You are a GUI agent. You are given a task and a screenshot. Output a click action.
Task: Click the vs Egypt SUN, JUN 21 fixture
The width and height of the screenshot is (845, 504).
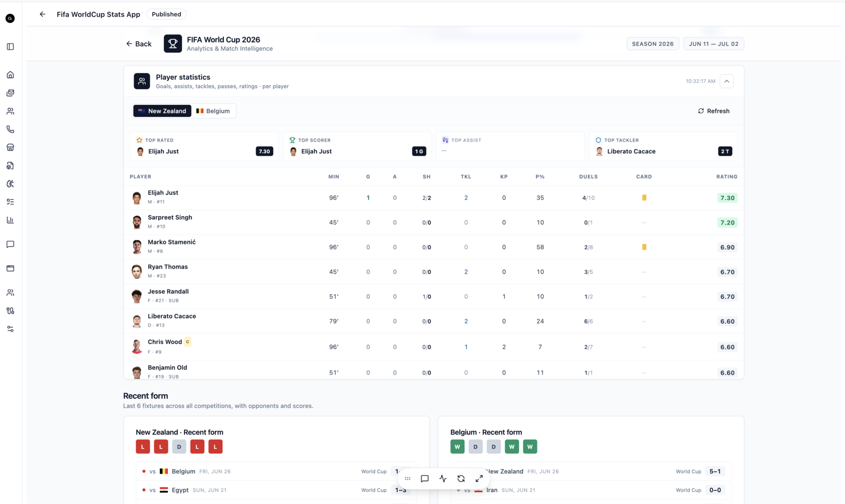[x=276, y=490]
